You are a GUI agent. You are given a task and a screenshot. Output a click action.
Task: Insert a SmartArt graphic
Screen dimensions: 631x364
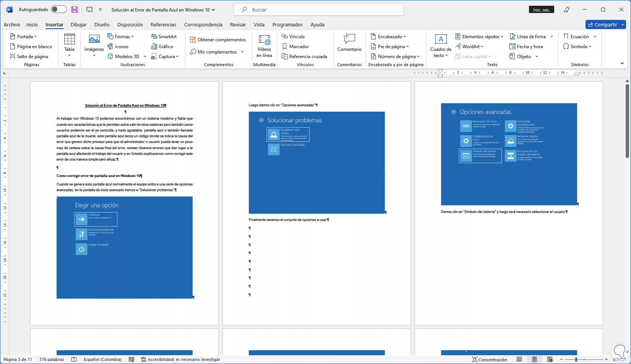(164, 37)
